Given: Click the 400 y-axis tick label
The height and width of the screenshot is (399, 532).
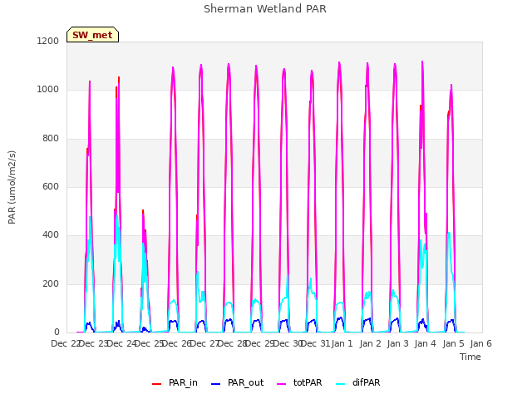Looking at the screenshot, I should tap(51, 235).
